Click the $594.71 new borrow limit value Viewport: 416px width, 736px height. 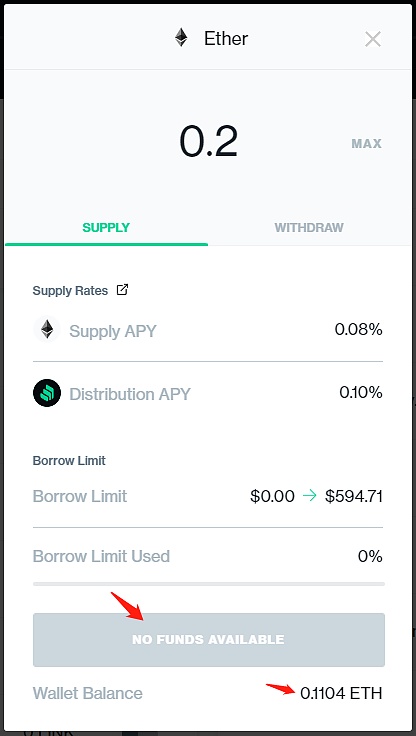coord(354,496)
